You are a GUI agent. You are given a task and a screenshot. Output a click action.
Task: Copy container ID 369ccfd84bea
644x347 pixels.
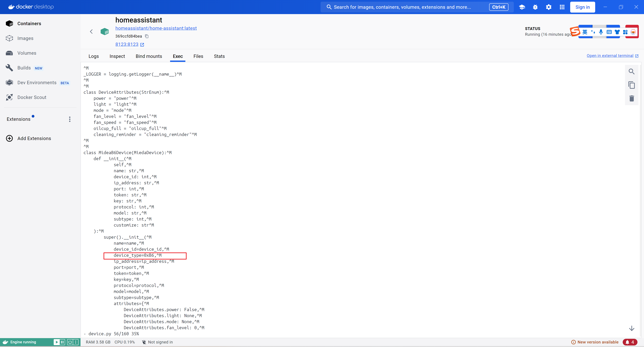[147, 36]
